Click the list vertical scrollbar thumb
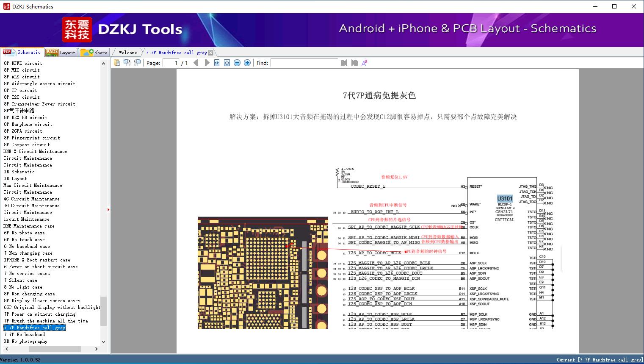Image resolution: width=644 pixels, height=364 pixels. pyautogui.click(x=103, y=311)
